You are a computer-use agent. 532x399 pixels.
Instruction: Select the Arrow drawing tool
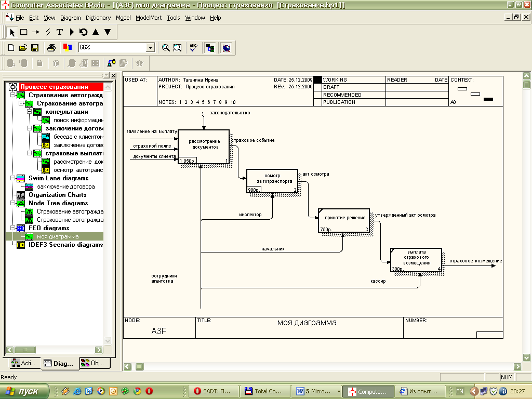coord(36,32)
